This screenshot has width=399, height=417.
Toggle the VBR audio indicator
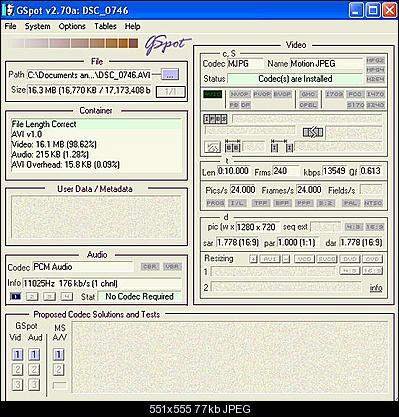click(172, 267)
